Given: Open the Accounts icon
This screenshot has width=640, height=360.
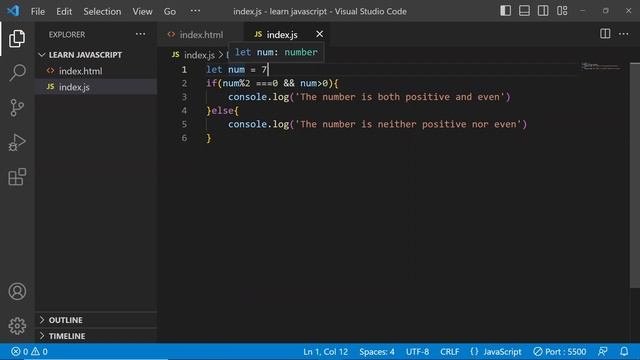Looking at the screenshot, I should click(17, 291).
